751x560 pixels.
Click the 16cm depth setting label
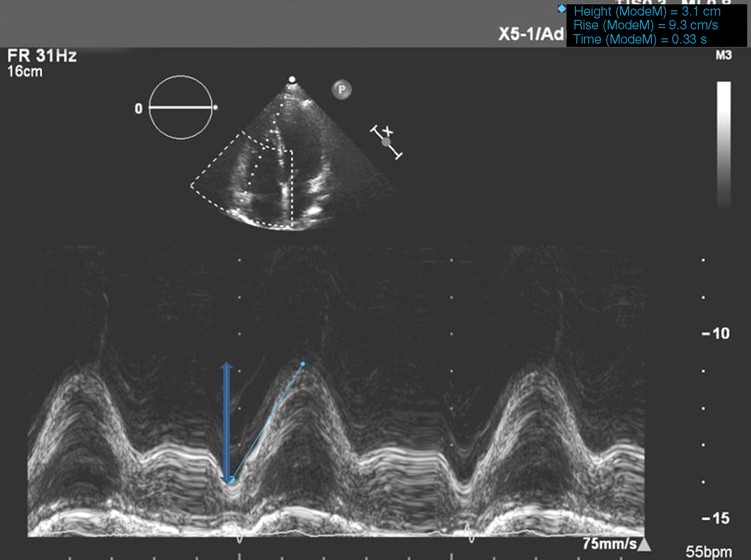25,72
